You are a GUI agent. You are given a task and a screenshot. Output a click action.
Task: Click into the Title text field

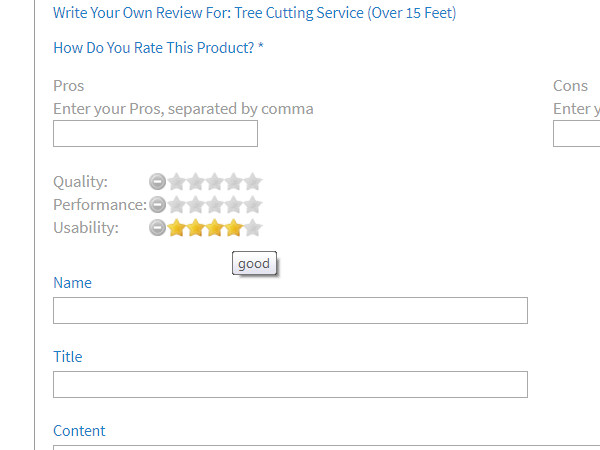[x=290, y=385]
